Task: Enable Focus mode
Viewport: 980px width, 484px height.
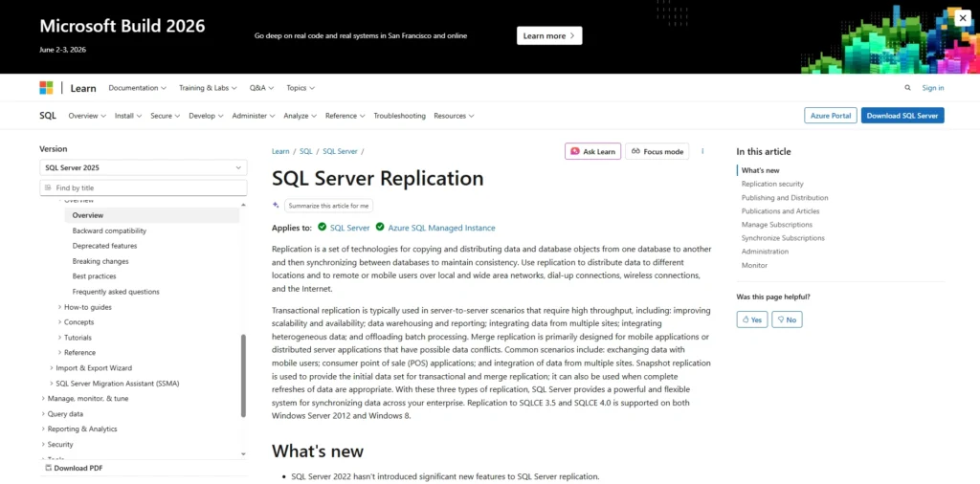Action: (657, 151)
